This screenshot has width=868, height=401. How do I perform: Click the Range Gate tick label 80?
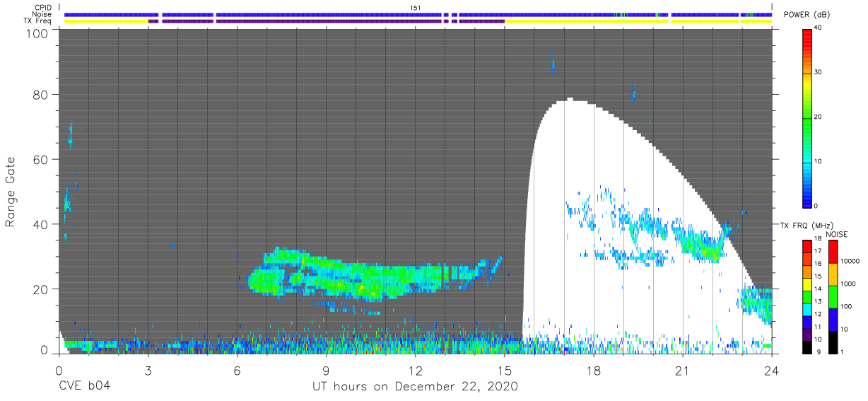coord(42,95)
